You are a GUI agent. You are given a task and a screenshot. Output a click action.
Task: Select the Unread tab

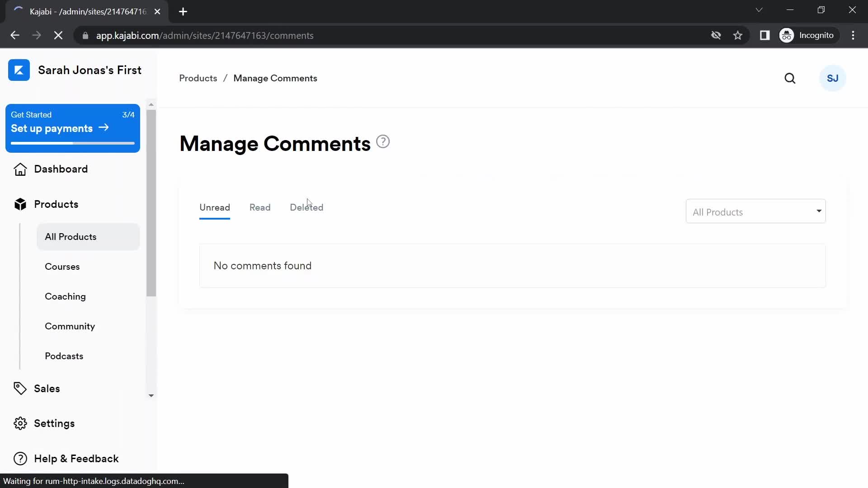(215, 207)
